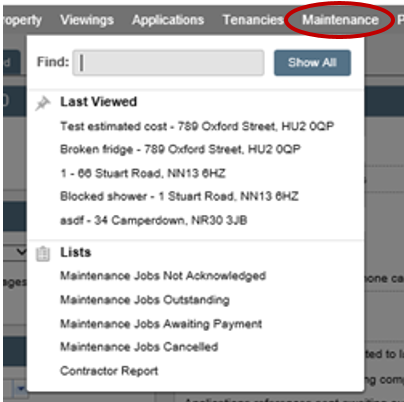Open Test estimated cost job entry
Screen dimensions: 404x402
pos(197,126)
